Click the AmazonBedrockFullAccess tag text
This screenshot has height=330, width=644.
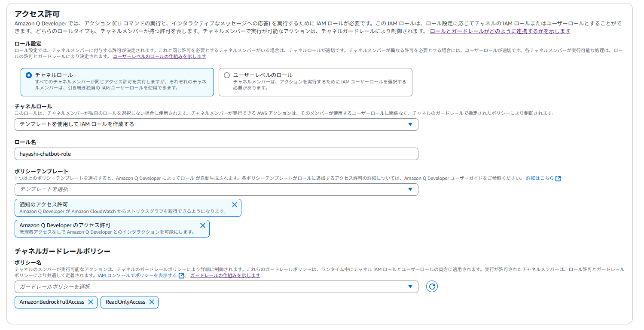(x=52, y=302)
